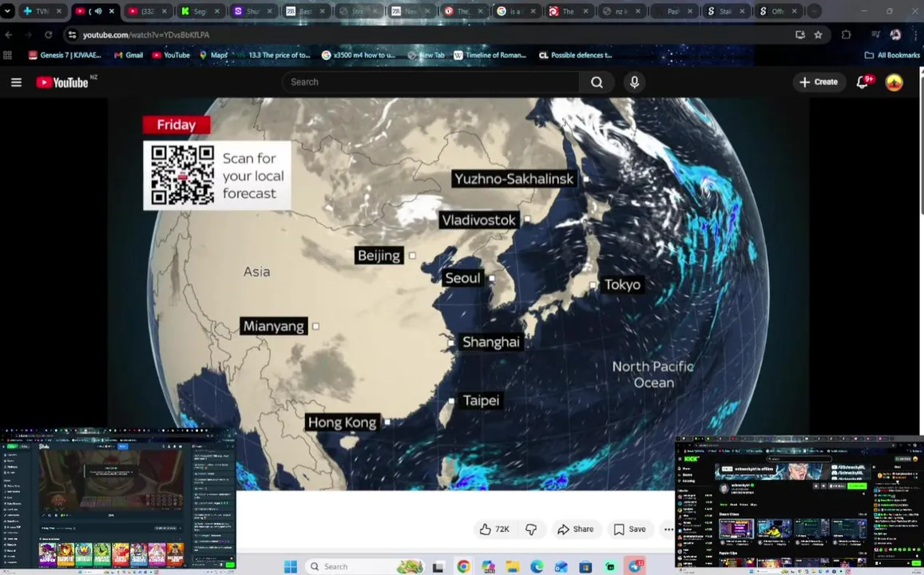Start voice search with the microphone icon
Screen dimensions: 924x575
pyautogui.click(x=634, y=82)
